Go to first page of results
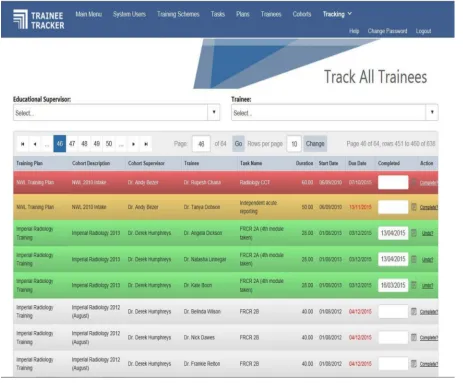 (23, 144)
